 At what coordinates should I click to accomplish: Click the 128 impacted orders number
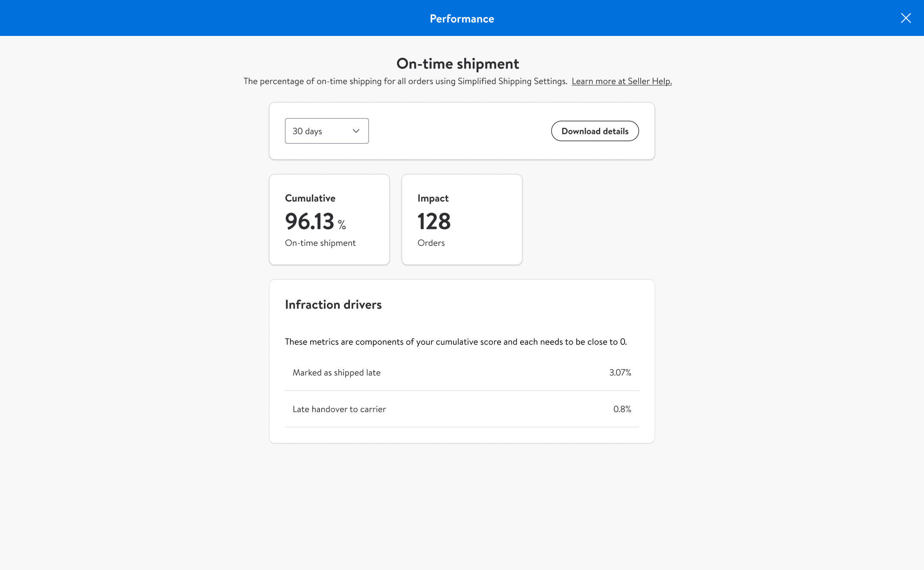point(434,222)
